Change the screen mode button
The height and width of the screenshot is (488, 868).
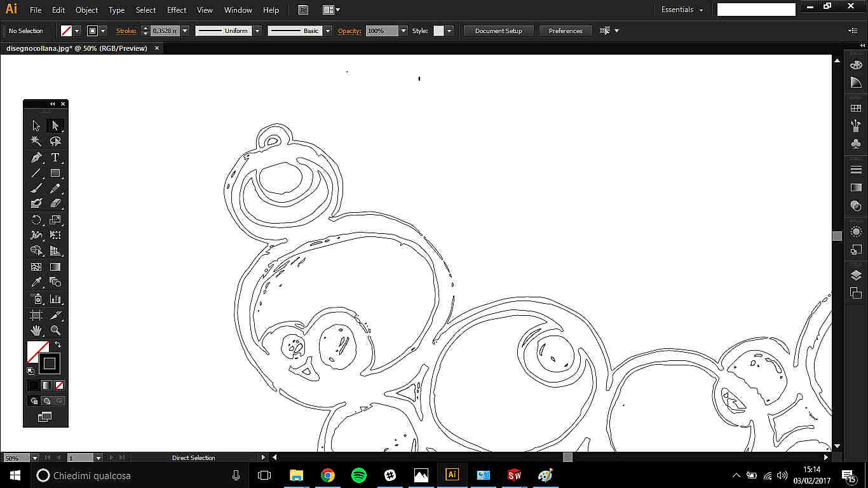45,417
